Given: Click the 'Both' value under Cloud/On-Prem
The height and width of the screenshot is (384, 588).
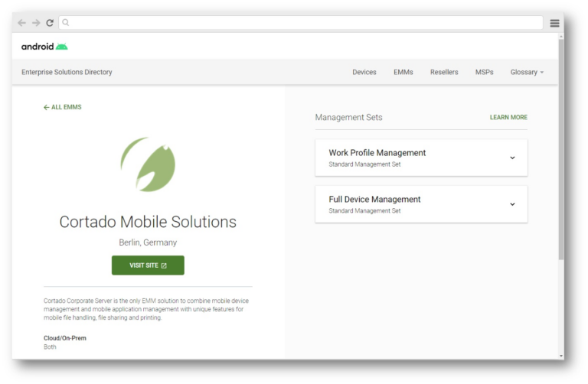Looking at the screenshot, I should [50, 347].
